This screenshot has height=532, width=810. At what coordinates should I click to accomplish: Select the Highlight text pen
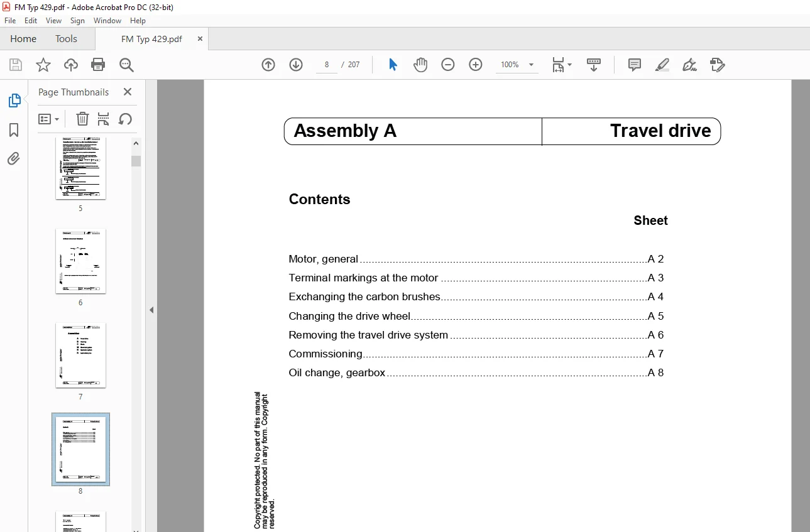coord(662,65)
